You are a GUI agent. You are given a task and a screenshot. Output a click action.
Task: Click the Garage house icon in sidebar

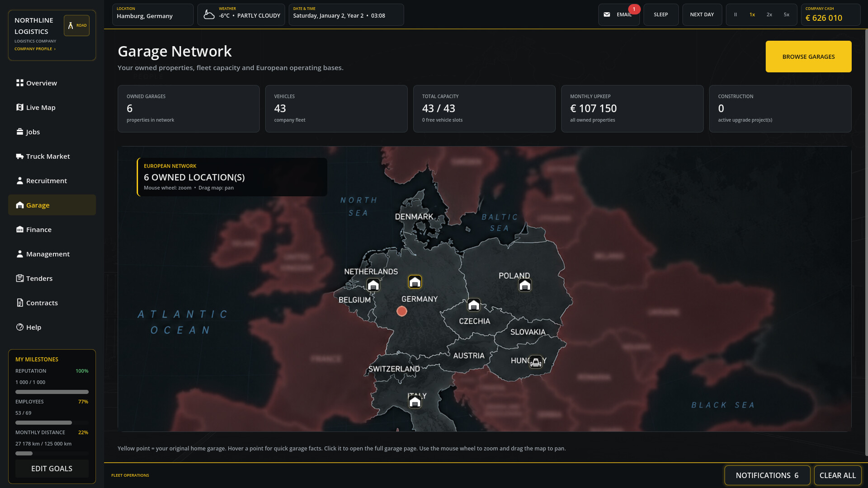[x=19, y=205]
